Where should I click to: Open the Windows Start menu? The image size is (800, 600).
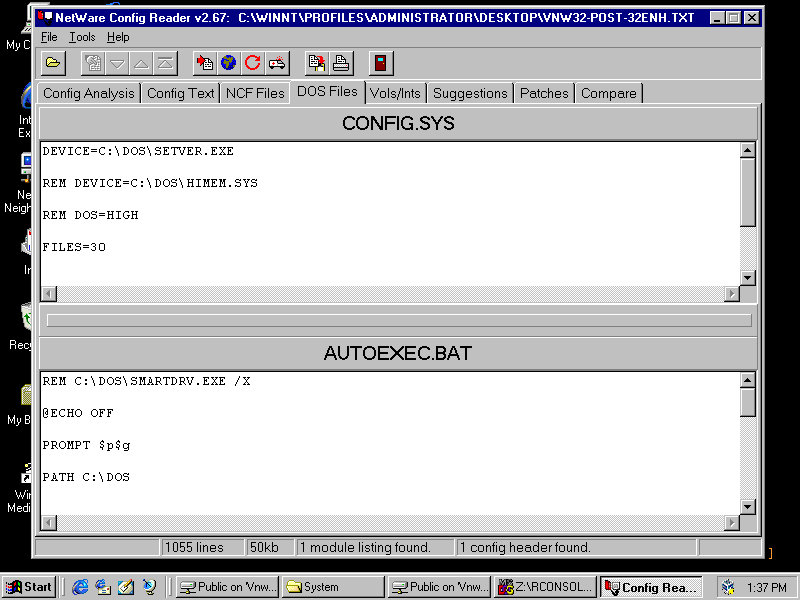[30, 587]
